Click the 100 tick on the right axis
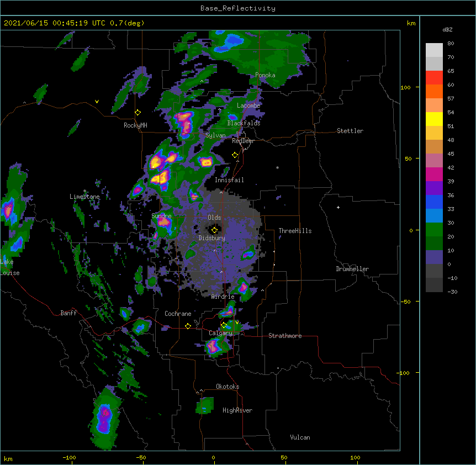The image size is (476, 465). point(405,87)
